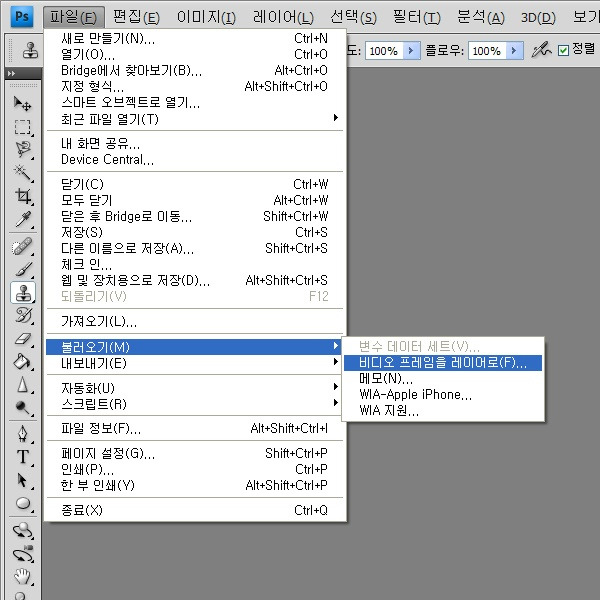The width and height of the screenshot is (600, 600).
Task: Expand the 내보내기(E) submenu
Action: click(195, 363)
